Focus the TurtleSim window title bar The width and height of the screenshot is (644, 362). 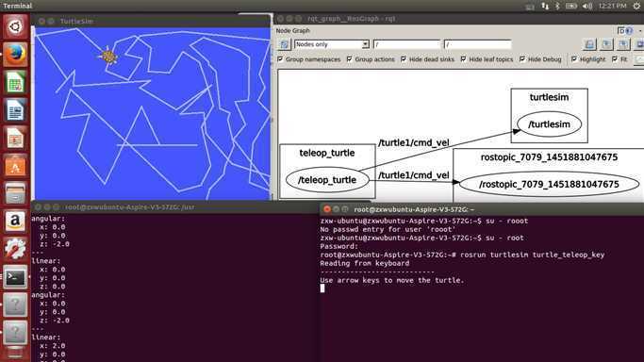coord(152,21)
